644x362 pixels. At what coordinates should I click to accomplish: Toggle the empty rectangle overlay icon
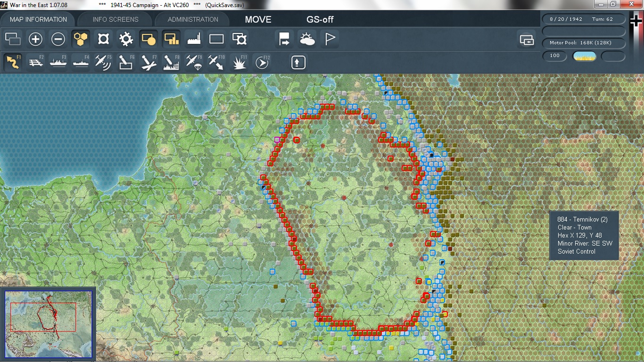216,39
